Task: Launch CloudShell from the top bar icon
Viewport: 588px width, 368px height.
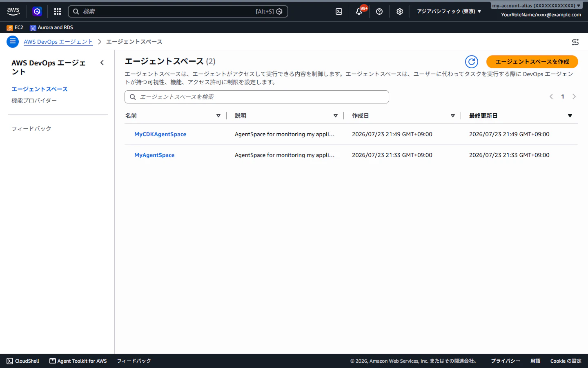Action: [x=339, y=11]
